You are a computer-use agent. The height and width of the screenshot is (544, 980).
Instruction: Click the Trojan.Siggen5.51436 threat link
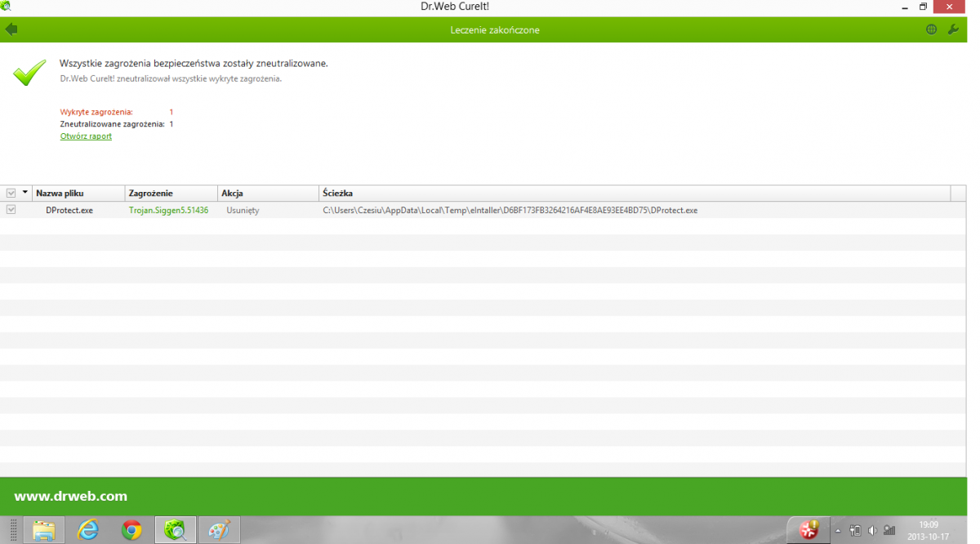168,211
